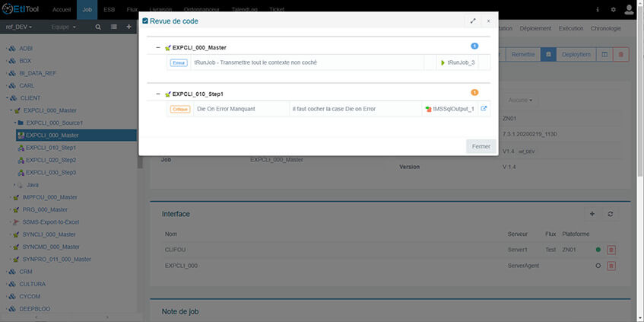644x322 pixels.
Task: Select SYNPRO_011_000_Master in the tree
Action: (57, 259)
